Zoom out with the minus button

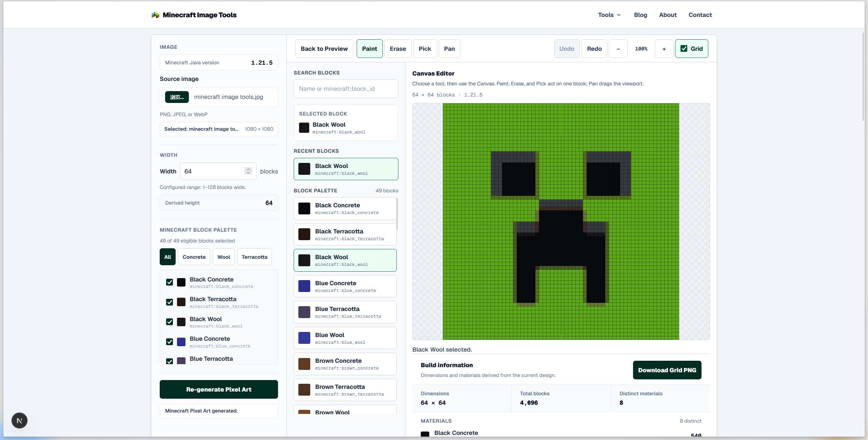618,48
